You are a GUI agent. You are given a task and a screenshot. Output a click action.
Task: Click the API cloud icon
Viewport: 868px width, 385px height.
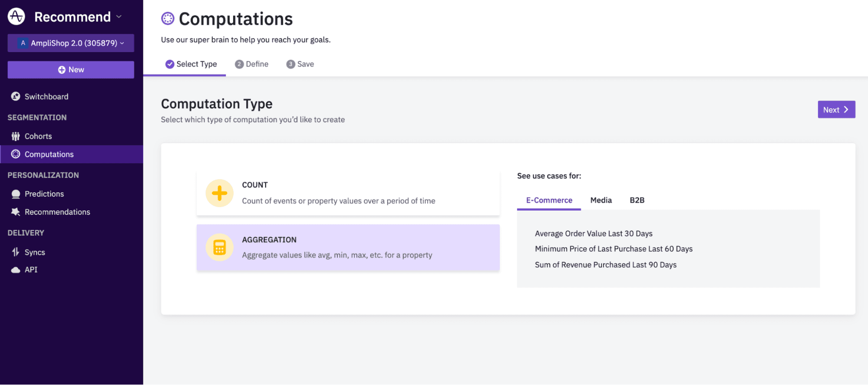tap(16, 270)
